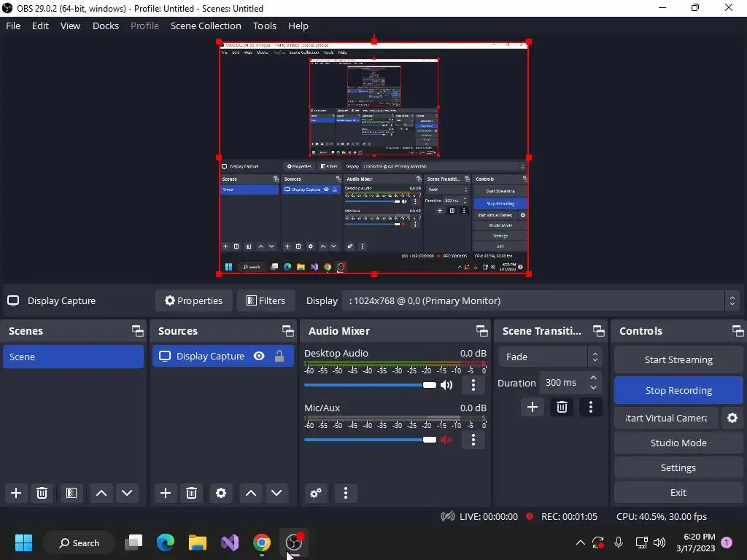Toggle Display Capture lock
The image size is (747, 560).
coord(279,356)
